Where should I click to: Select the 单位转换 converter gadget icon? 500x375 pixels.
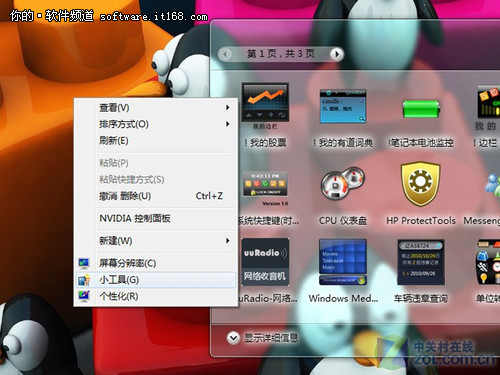click(488, 262)
